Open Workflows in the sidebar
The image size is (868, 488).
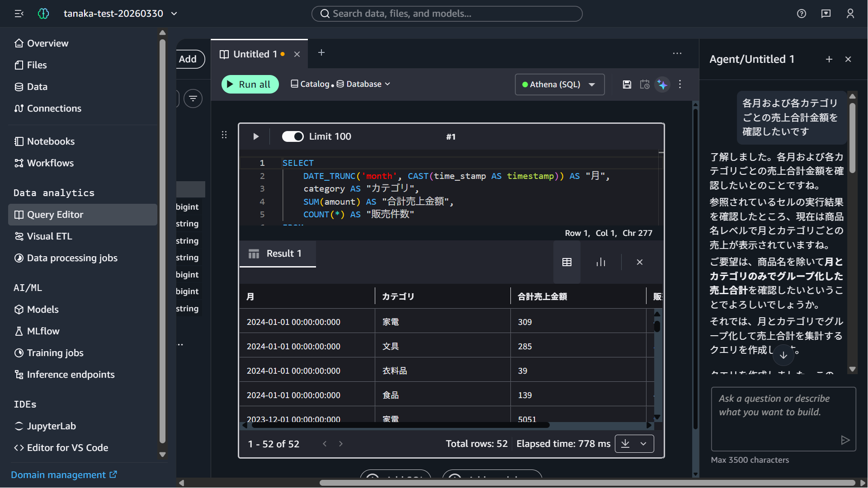[83, 163]
